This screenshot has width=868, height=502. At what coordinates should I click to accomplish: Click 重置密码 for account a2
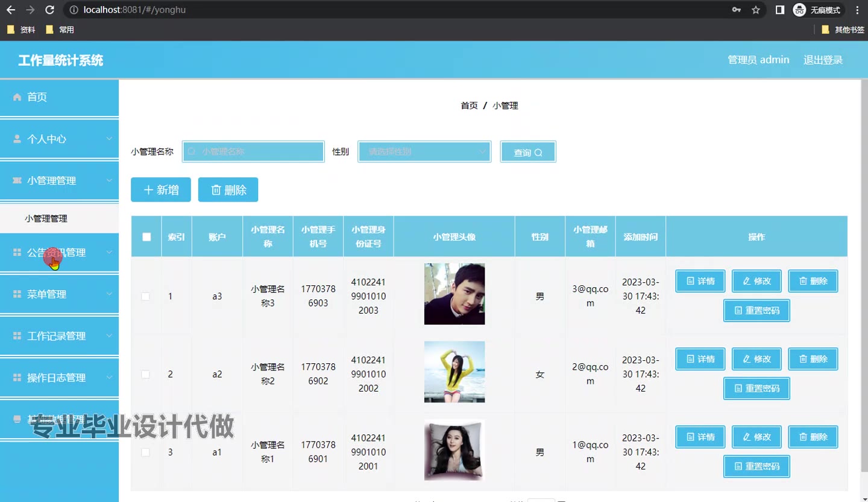(x=756, y=389)
